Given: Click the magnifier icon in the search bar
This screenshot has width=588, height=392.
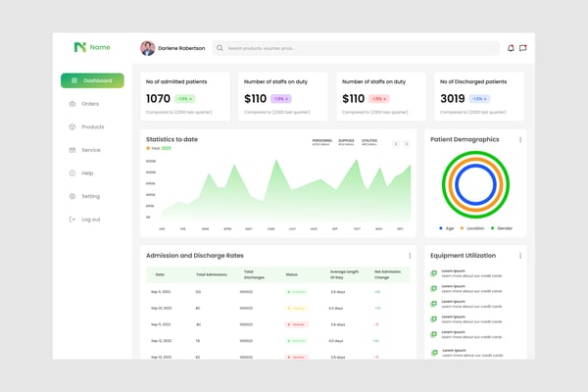Looking at the screenshot, I should [220, 48].
